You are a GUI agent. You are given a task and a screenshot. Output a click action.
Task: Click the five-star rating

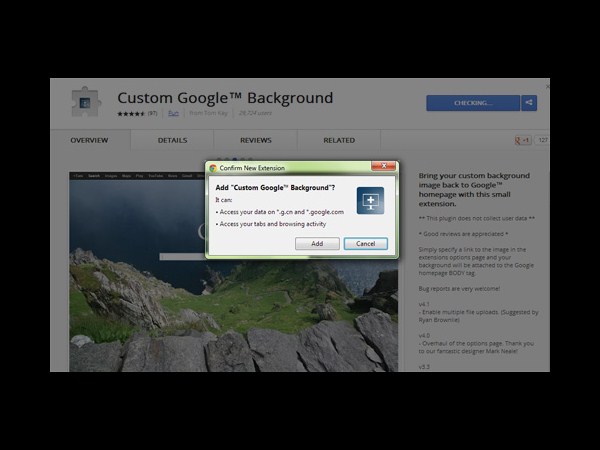click(x=131, y=114)
